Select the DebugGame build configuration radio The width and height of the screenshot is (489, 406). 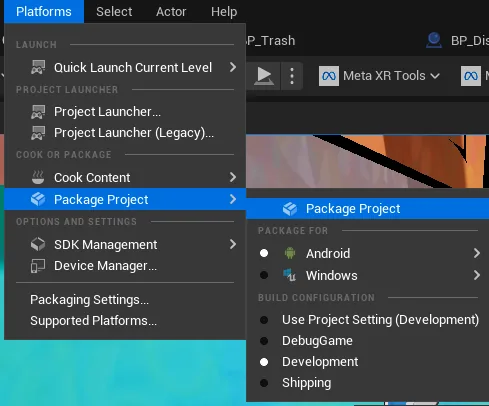pyautogui.click(x=264, y=341)
